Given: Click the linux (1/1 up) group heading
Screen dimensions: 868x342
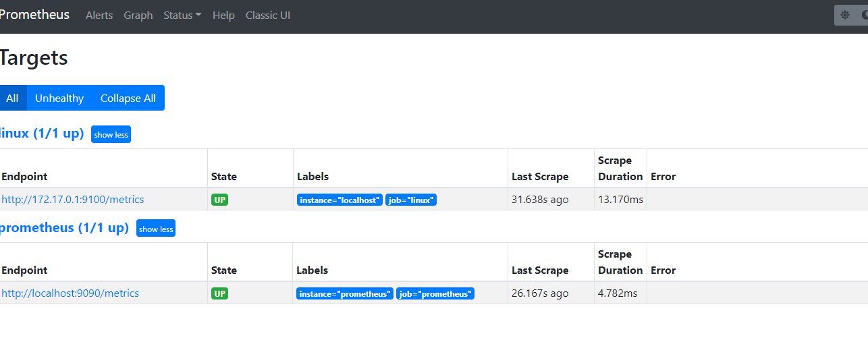Looking at the screenshot, I should click(x=42, y=134).
